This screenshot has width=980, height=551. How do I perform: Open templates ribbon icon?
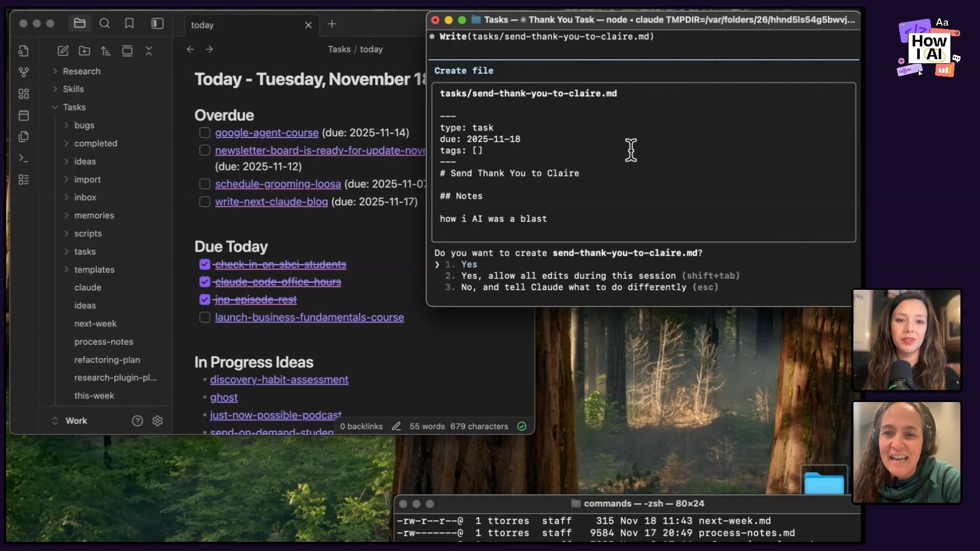[23, 137]
